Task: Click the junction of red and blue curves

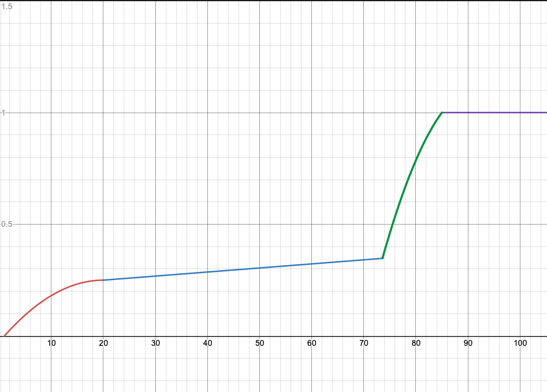Action: coord(103,280)
